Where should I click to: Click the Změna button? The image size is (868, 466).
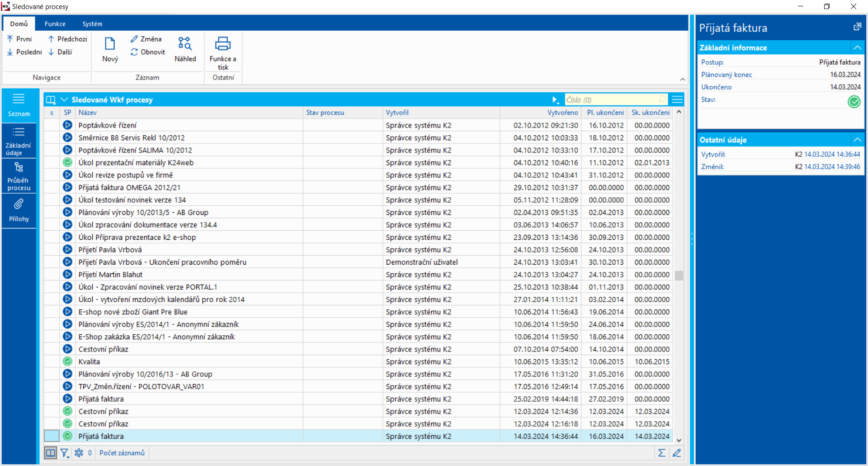pos(146,39)
